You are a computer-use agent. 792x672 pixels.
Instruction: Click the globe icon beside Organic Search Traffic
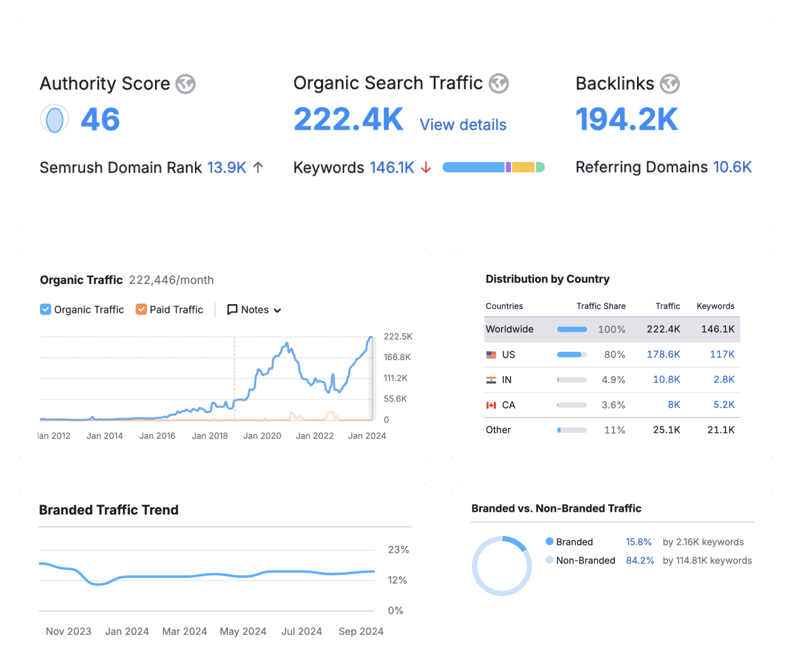point(499,83)
